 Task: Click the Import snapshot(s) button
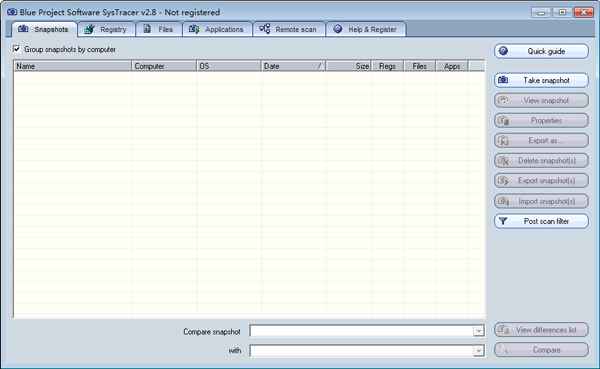click(541, 201)
